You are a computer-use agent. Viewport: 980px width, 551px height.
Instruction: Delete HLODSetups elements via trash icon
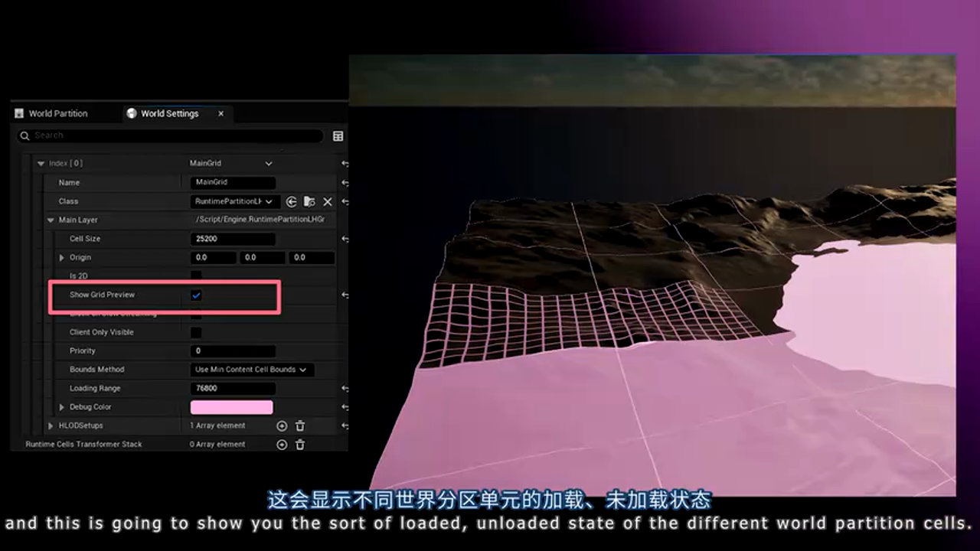[299, 425]
